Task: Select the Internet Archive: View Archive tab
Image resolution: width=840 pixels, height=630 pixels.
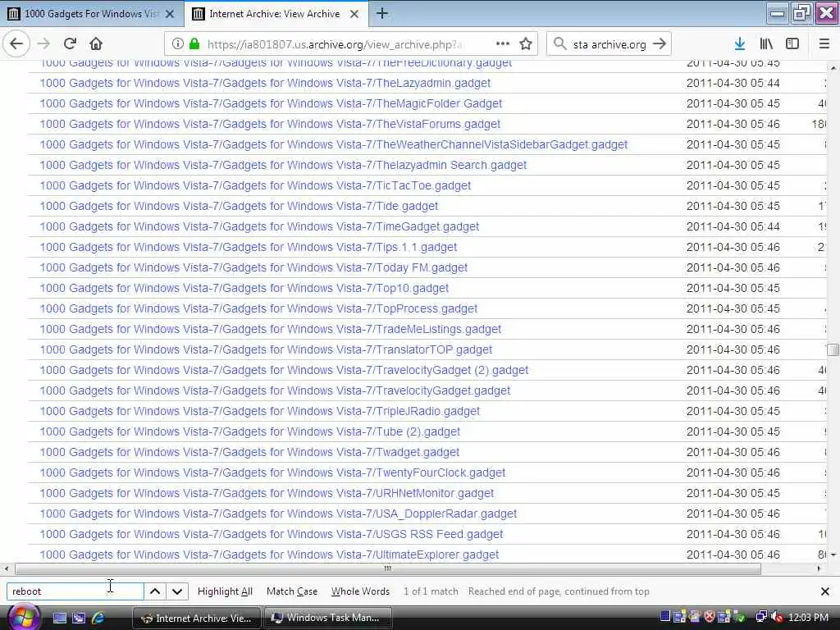Action: [x=276, y=14]
